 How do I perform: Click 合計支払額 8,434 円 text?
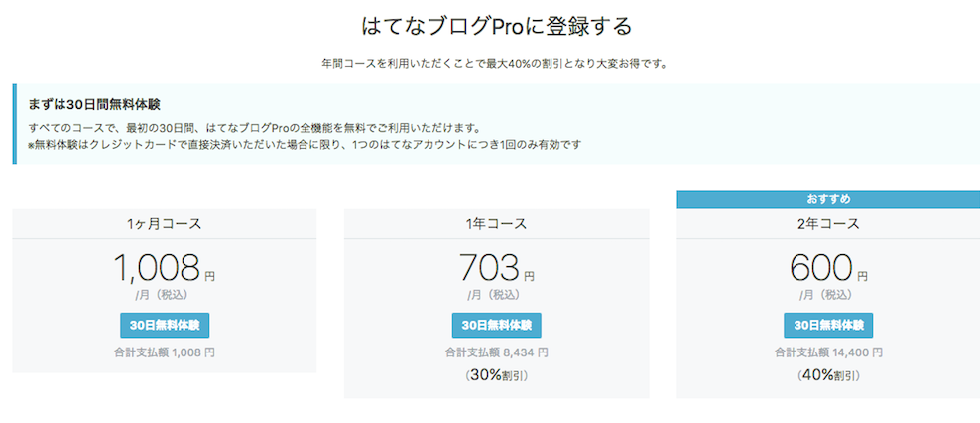coord(496,352)
